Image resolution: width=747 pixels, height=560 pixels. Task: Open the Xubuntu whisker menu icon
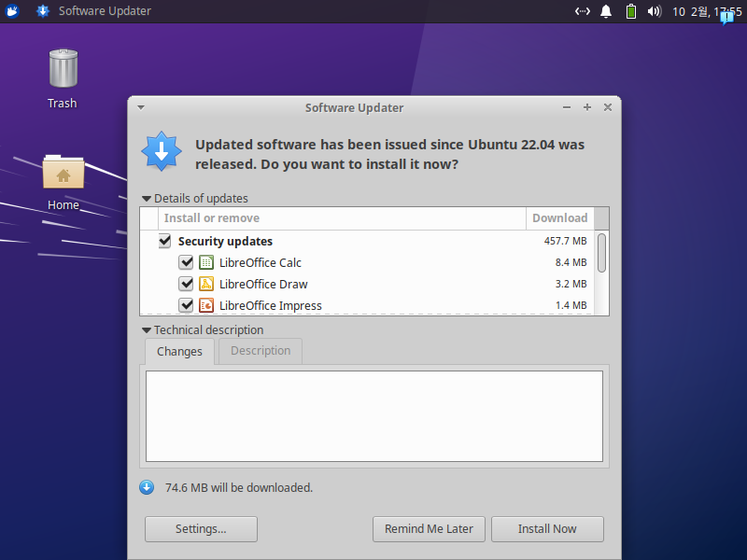(x=12, y=10)
